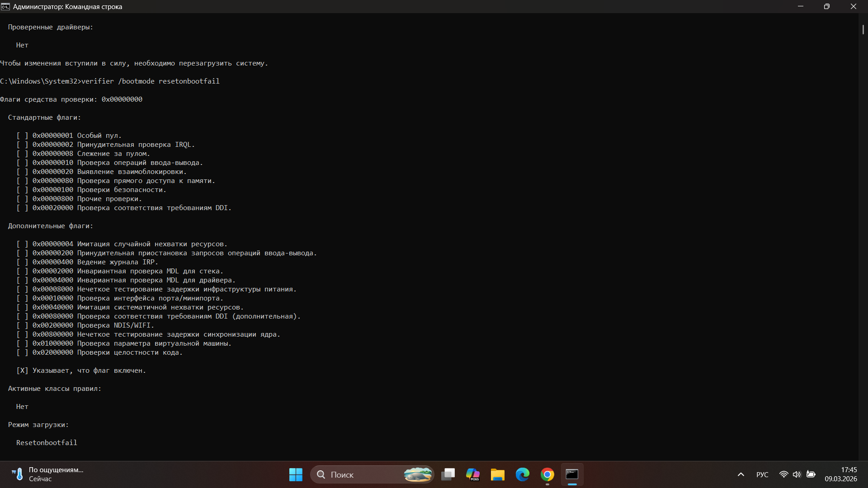Screen dimensions: 868x488
Task: Click the Проверенные драйверы heading
Action: pyautogui.click(x=51, y=27)
